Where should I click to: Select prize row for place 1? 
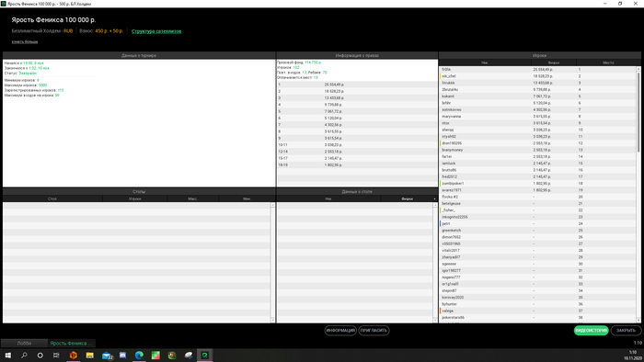pos(357,85)
